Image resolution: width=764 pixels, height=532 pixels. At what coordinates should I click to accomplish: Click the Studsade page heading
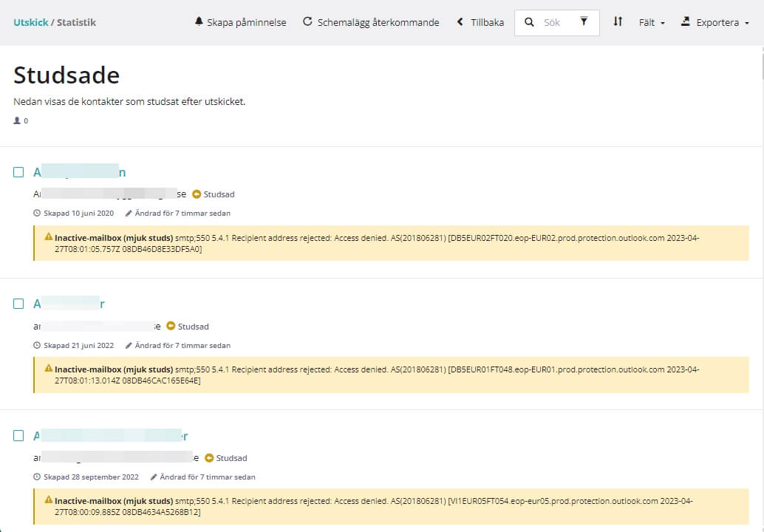coord(66,75)
